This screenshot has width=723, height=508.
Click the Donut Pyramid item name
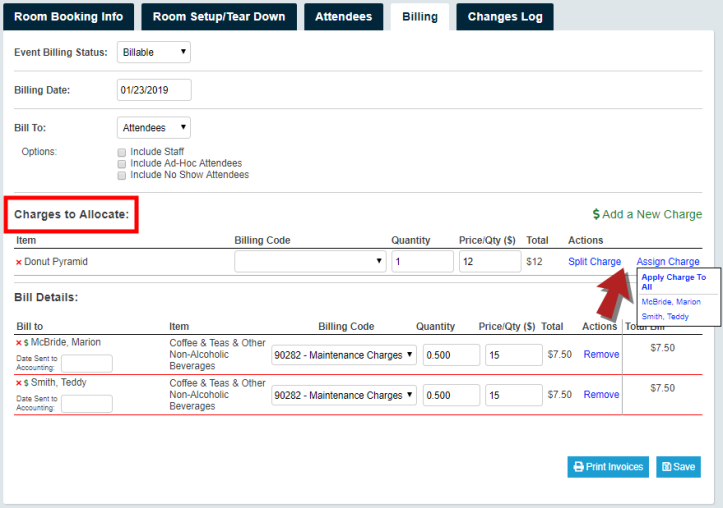coord(56,262)
